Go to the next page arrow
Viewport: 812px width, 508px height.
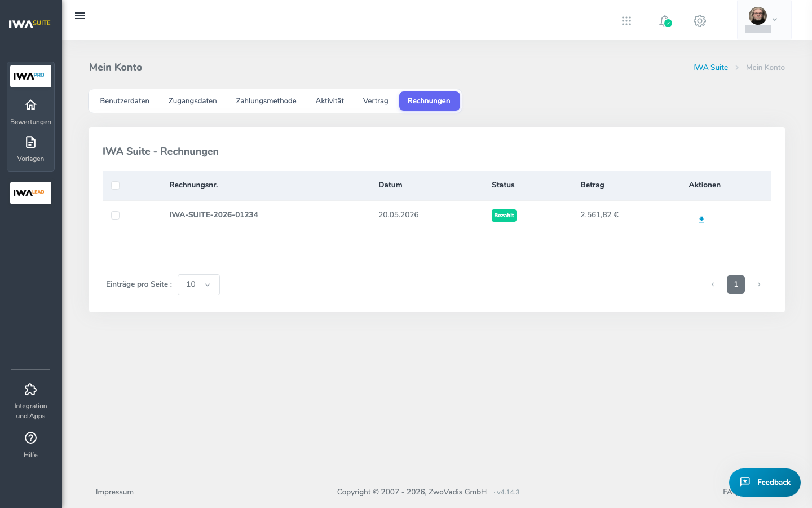(x=759, y=284)
